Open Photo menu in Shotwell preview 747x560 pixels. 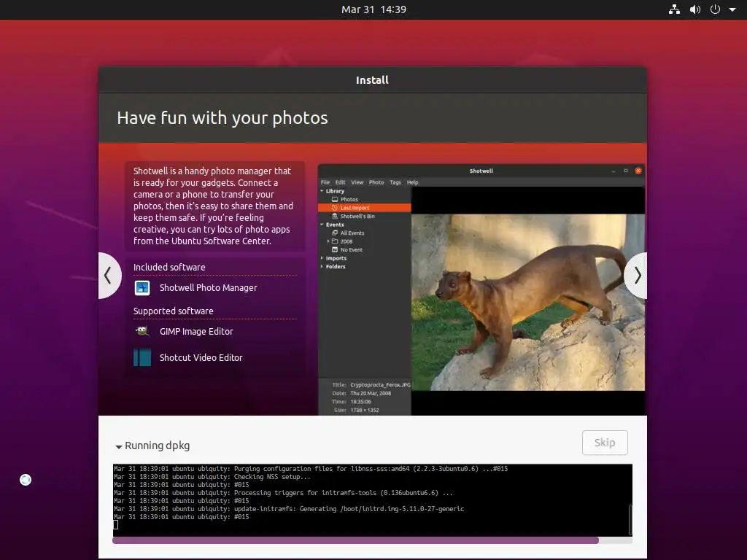coord(376,182)
